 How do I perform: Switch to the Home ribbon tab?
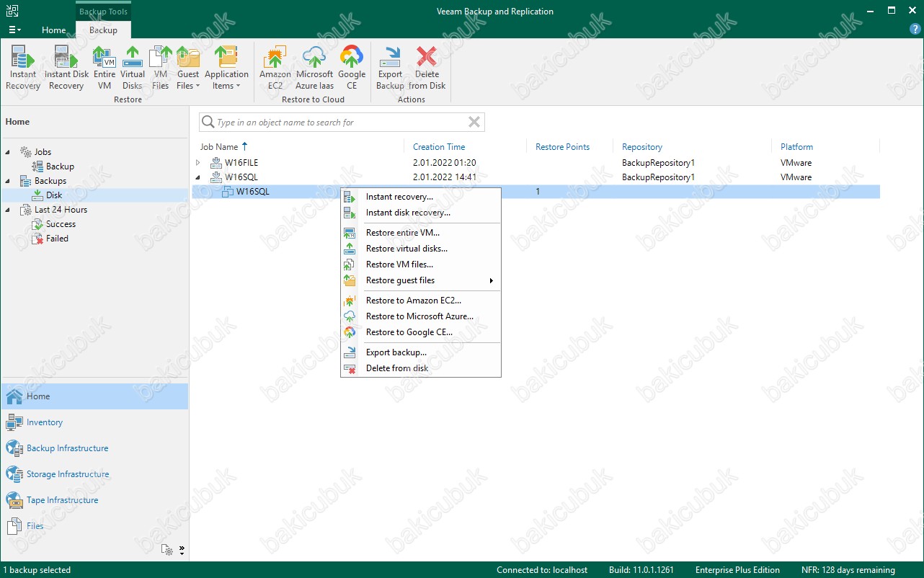point(53,30)
